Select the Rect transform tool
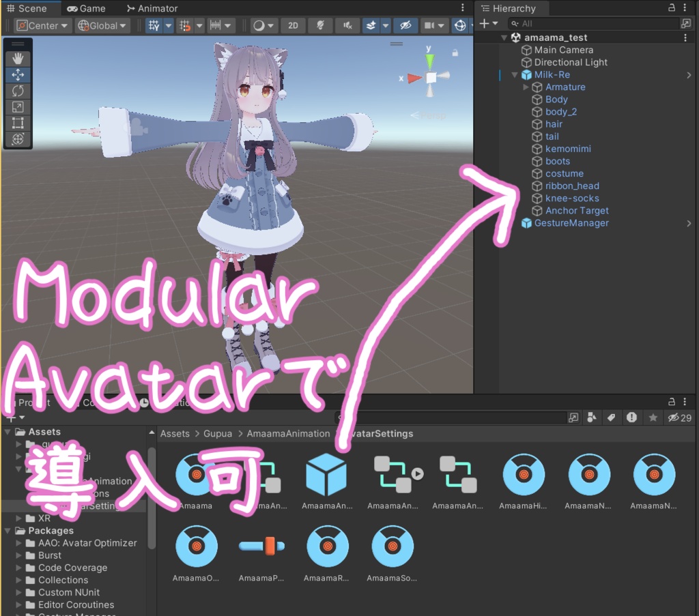The width and height of the screenshot is (699, 616). [x=18, y=123]
